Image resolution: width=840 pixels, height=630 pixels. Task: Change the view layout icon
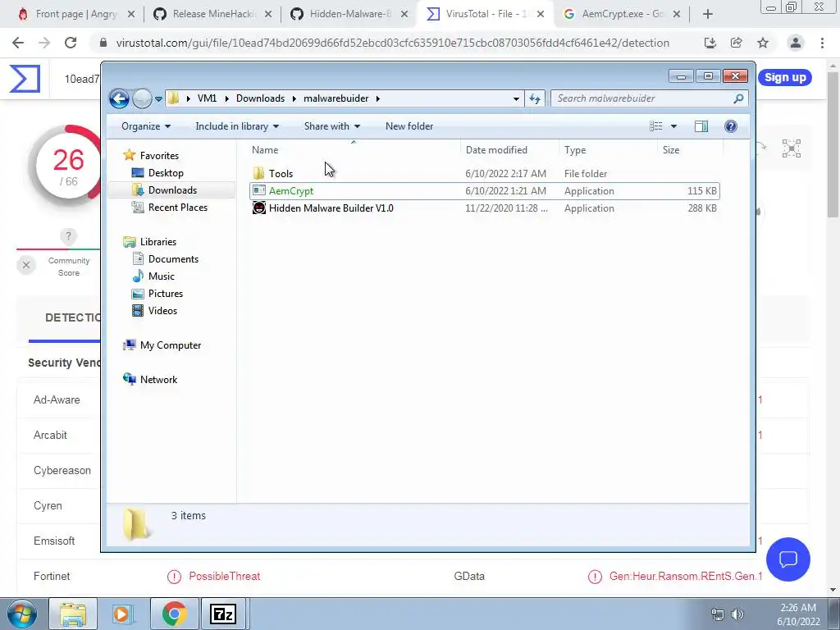click(655, 126)
